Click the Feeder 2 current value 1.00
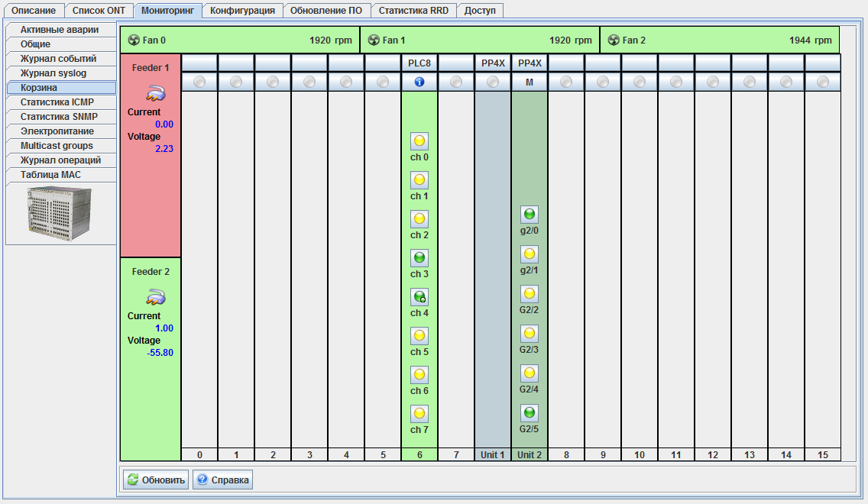868x504 pixels. tap(164, 328)
